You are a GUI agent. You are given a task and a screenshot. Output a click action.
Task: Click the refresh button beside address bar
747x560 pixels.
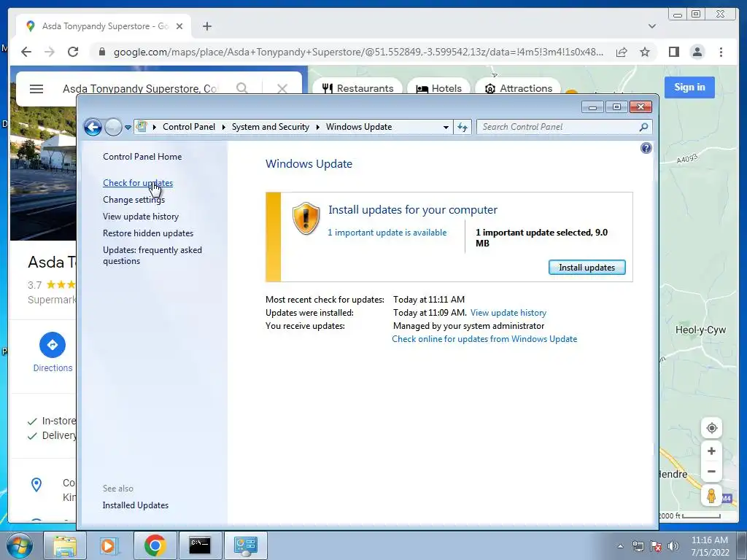coord(462,127)
